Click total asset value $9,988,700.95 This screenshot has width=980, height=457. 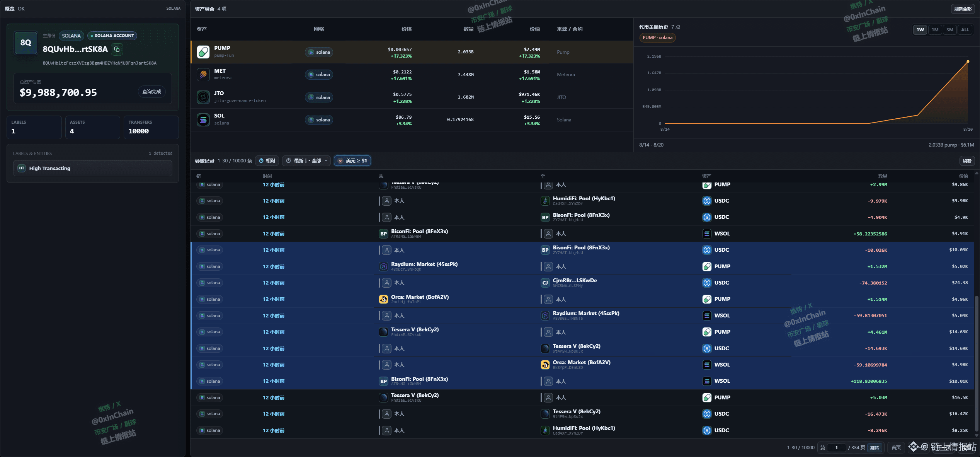pyautogui.click(x=58, y=92)
